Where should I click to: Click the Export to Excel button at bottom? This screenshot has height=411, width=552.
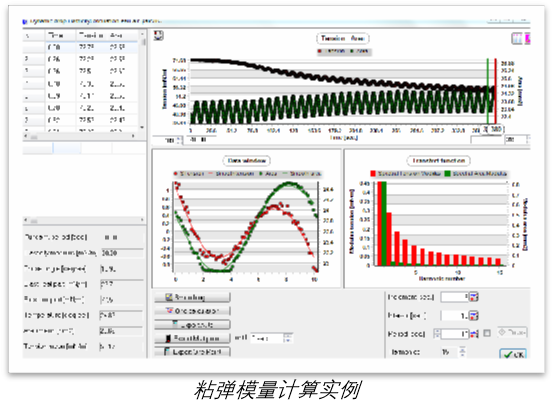tap(192, 351)
